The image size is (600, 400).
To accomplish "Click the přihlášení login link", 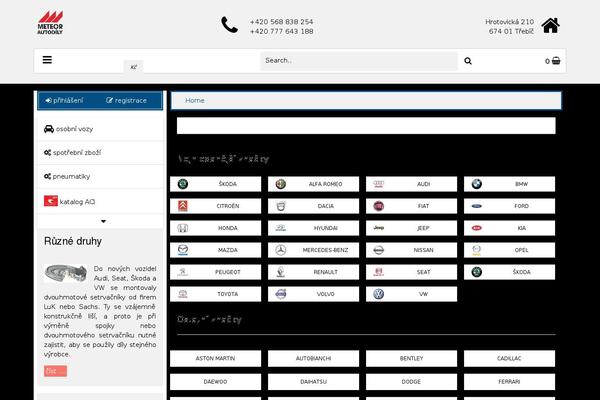I will (x=64, y=100).
